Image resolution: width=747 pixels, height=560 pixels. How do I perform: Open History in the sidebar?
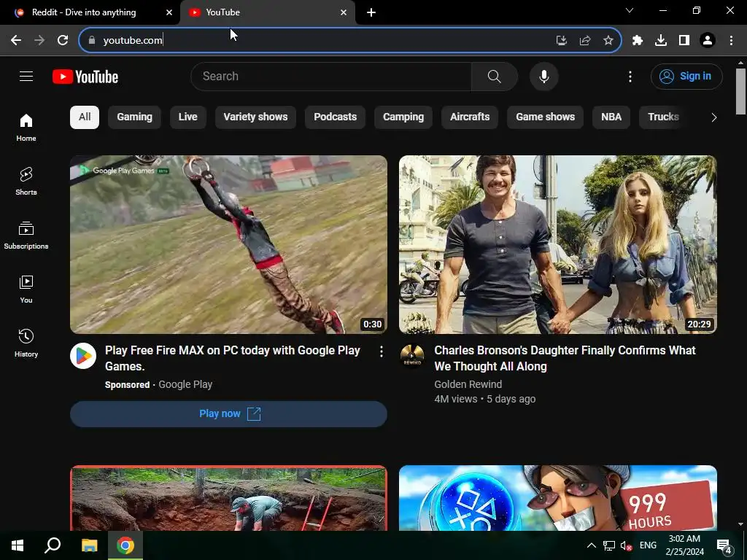[x=26, y=343]
